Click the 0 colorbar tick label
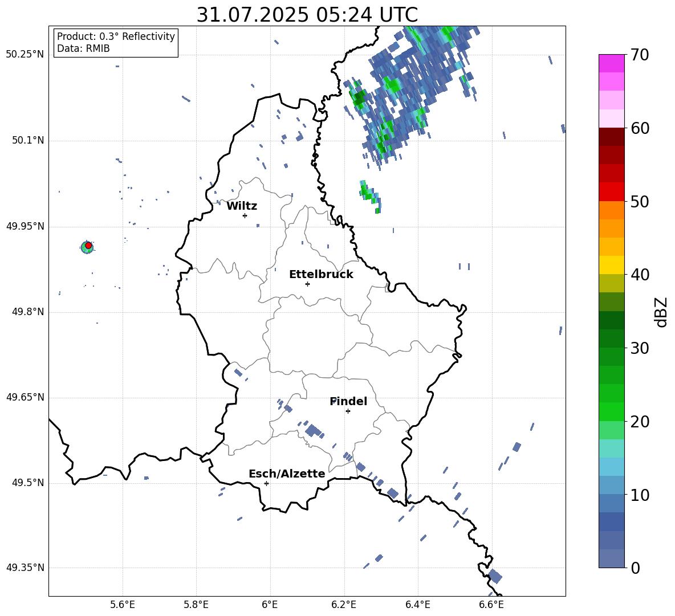 coord(636,568)
